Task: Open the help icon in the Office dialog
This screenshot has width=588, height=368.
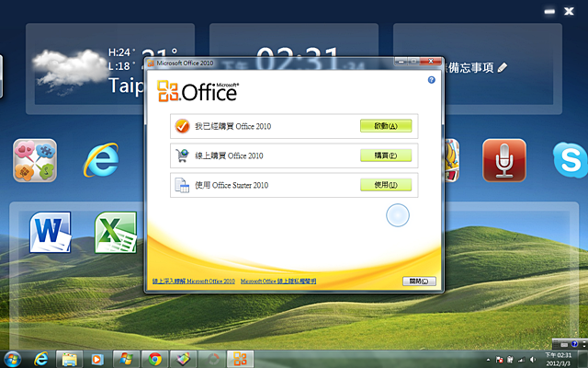Action: click(x=431, y=80)
